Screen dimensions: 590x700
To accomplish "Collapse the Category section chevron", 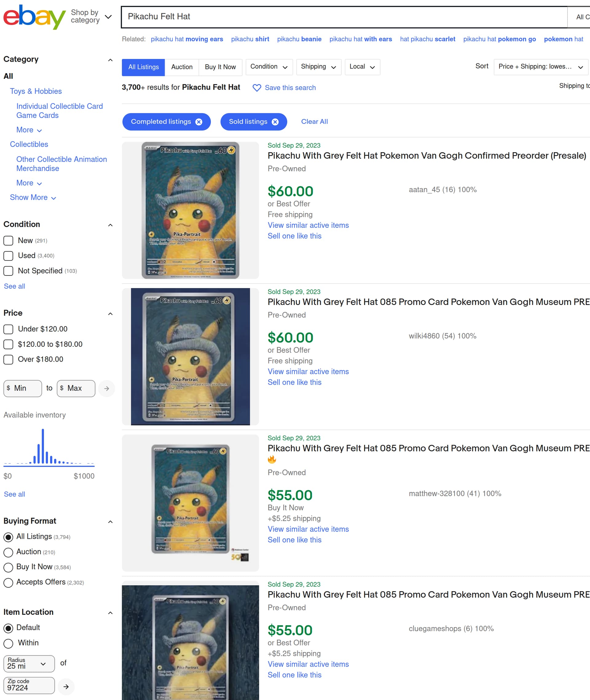I will coord(110,60).
